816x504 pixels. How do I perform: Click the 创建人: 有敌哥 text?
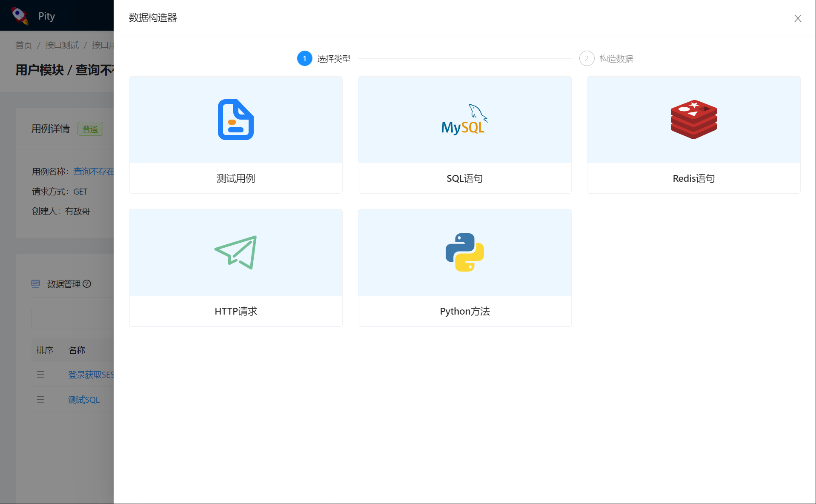click(x=61, y=211)
